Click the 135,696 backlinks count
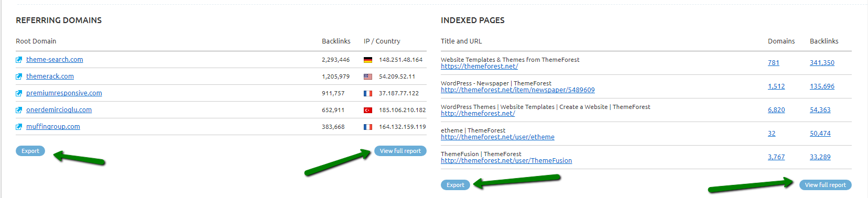Screen dimensions: 868x198 point(822,86)
